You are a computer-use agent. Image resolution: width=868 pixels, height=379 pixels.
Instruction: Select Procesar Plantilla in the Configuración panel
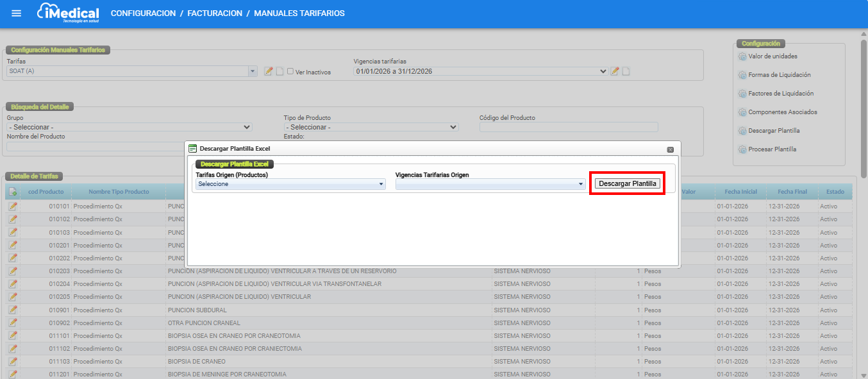pyautogui.click(x=772, y=149)
